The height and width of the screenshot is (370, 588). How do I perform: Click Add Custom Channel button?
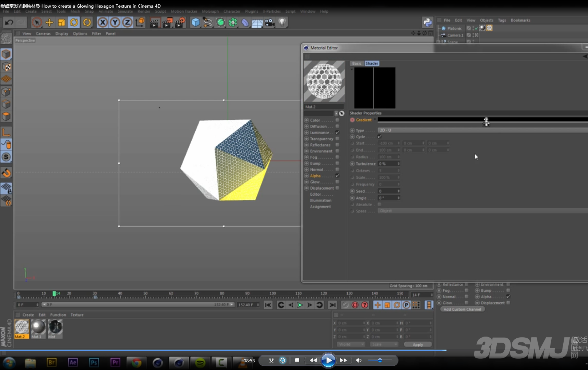pyautogui.click(x=462, y=309)
